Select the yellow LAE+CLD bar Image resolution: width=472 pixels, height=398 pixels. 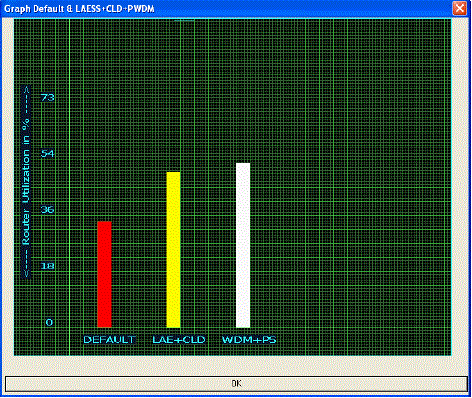(x=173, y=250)
